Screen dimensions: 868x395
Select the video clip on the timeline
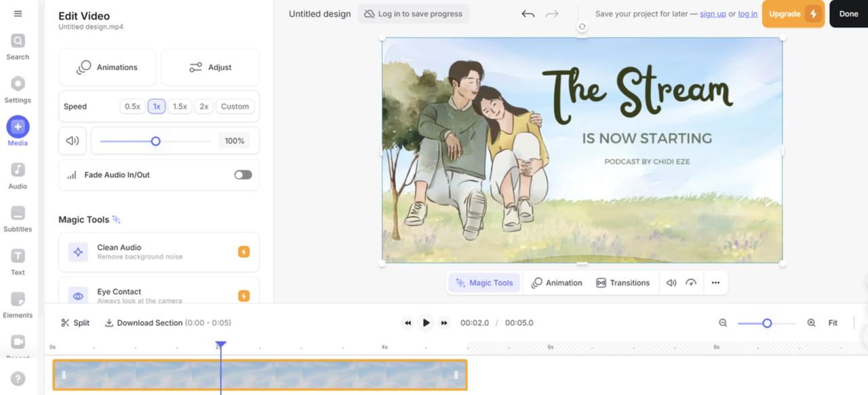[260, 375]
